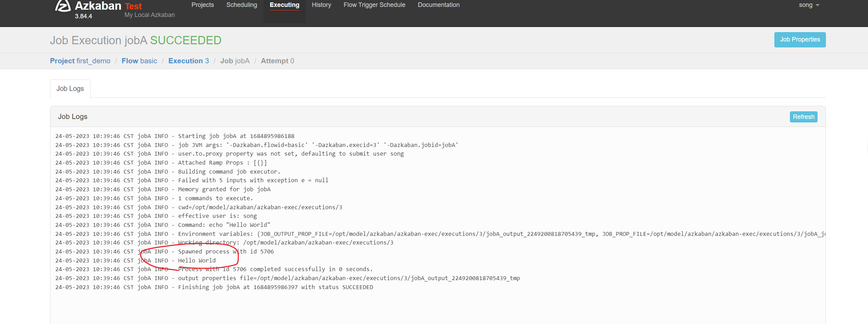Select the Executing navigation tab
This screenshot has width=868, height=324.
click(285, 5)
